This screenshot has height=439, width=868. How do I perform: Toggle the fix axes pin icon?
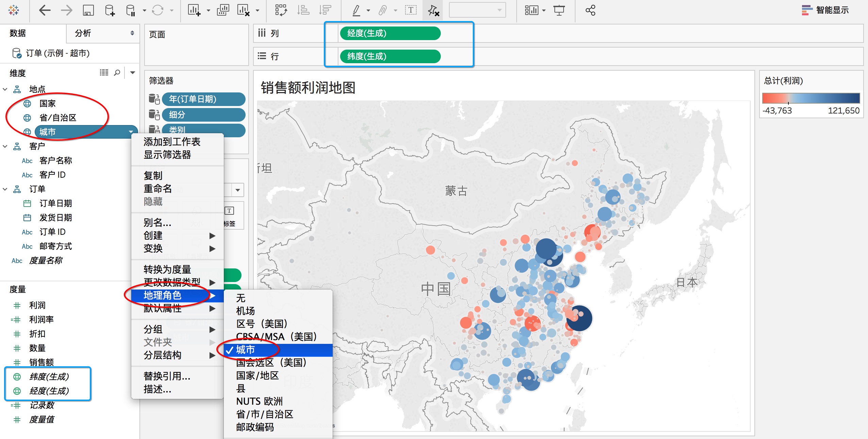pyautogui.click(x=433, y=10)
